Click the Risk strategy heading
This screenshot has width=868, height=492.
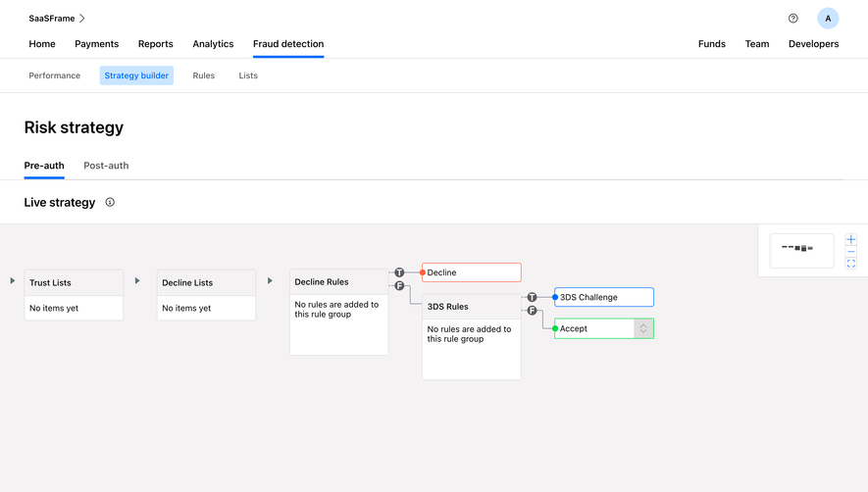pos(74,127)
